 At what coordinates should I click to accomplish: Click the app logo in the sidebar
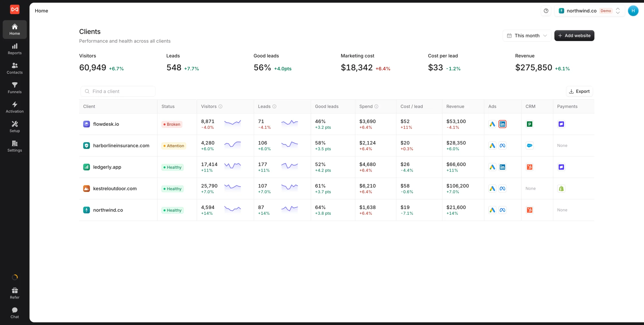click(x=14, y=10)
